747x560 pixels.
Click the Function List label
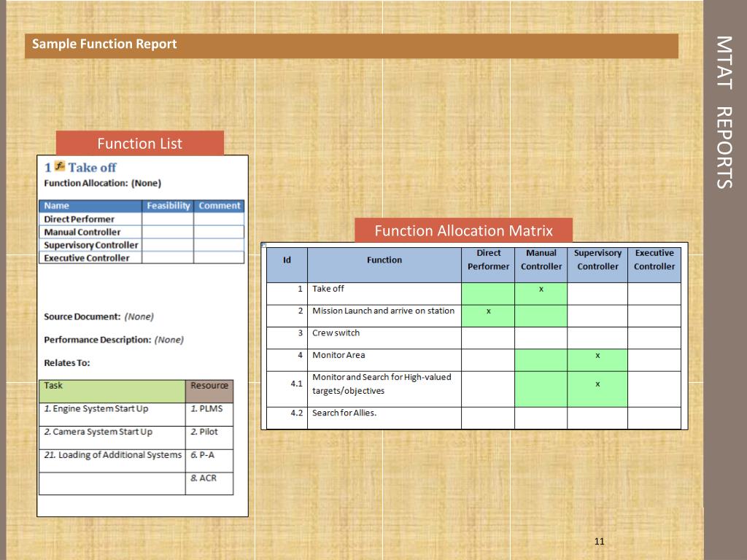[x=139, y=144]
